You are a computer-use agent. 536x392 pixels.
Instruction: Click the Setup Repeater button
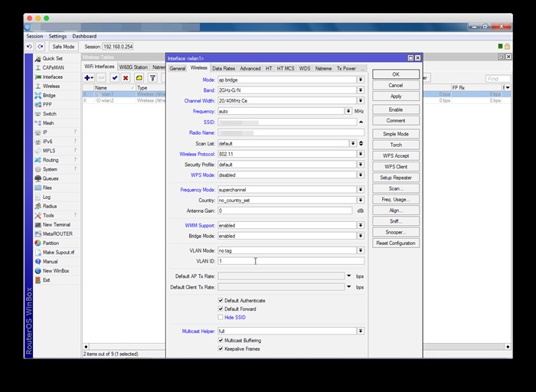(x=396, y=178)
